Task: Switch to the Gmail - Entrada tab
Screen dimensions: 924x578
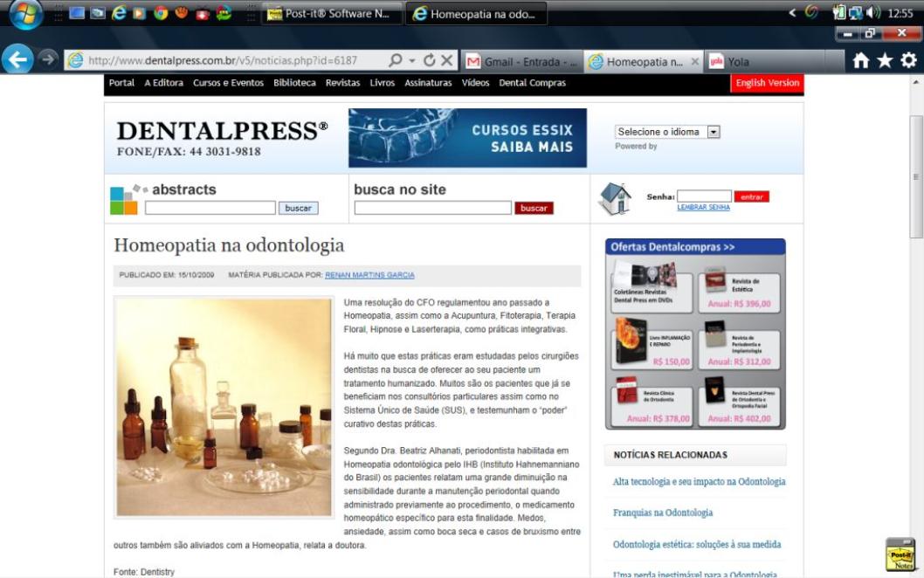Action: pos(523,62)
